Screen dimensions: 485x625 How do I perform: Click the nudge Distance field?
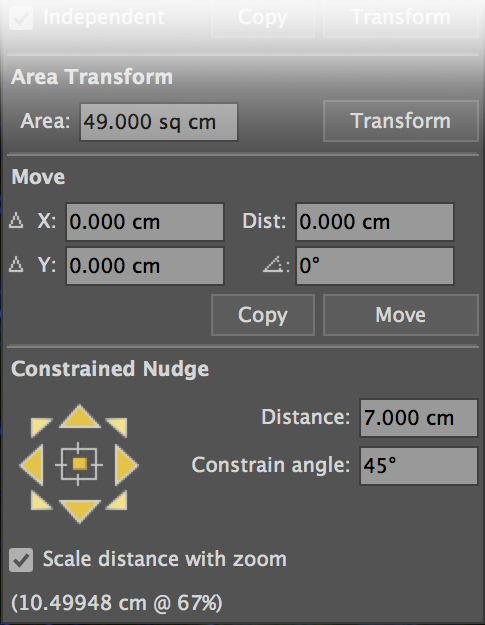point(418,418)
